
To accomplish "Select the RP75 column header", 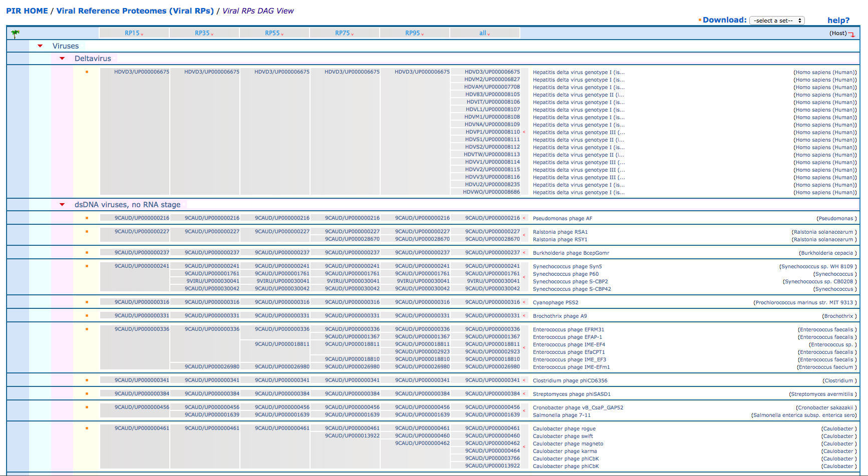I will click(344, 33).
